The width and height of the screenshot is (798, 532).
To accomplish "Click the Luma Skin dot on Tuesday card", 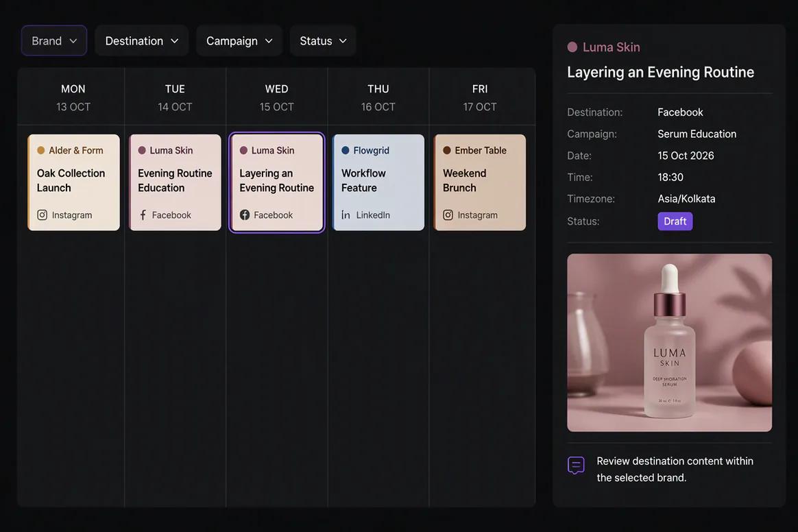I will click(142, 150).
